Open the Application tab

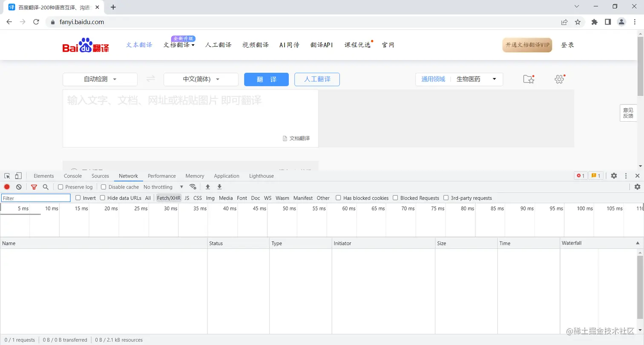(x=227, y=176)
